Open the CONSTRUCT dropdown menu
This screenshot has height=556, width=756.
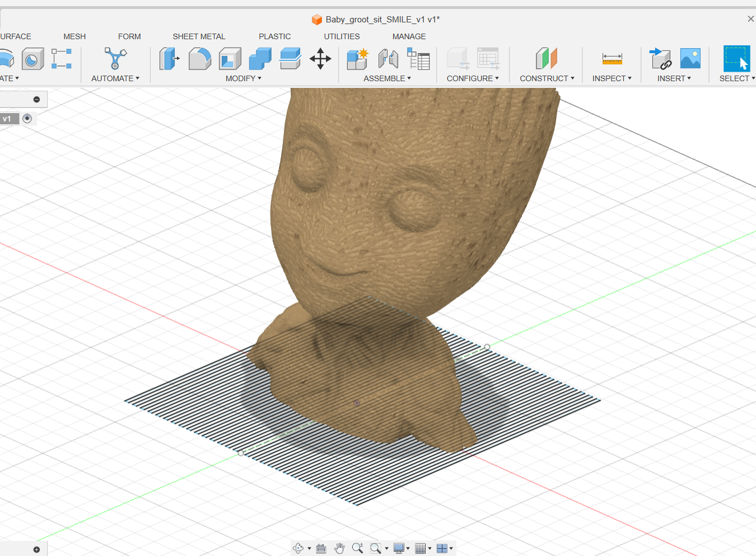click(x=547, y=78)
